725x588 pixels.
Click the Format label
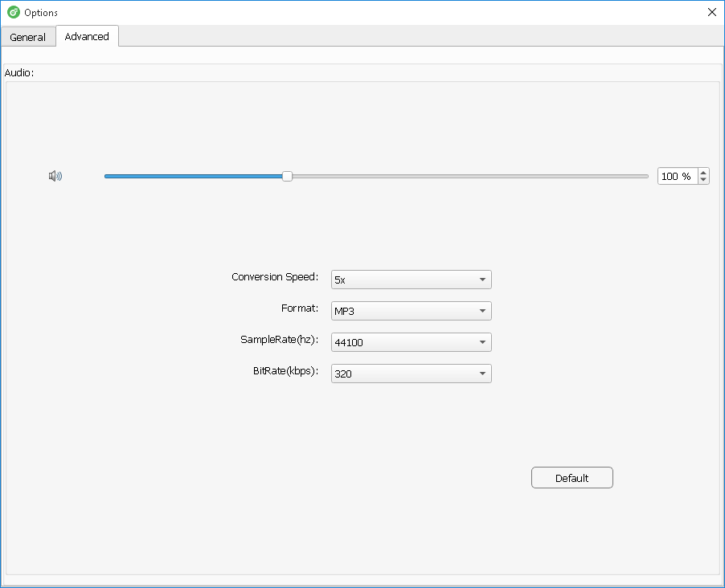coord(300,308)
